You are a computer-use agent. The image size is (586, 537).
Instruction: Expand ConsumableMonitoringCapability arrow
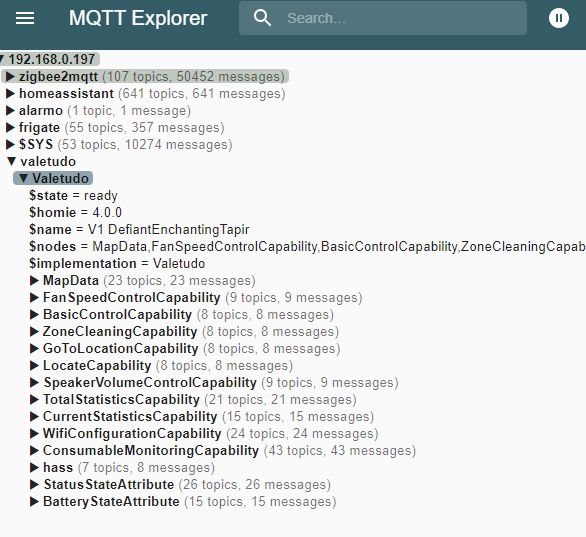tap(34, 450)
